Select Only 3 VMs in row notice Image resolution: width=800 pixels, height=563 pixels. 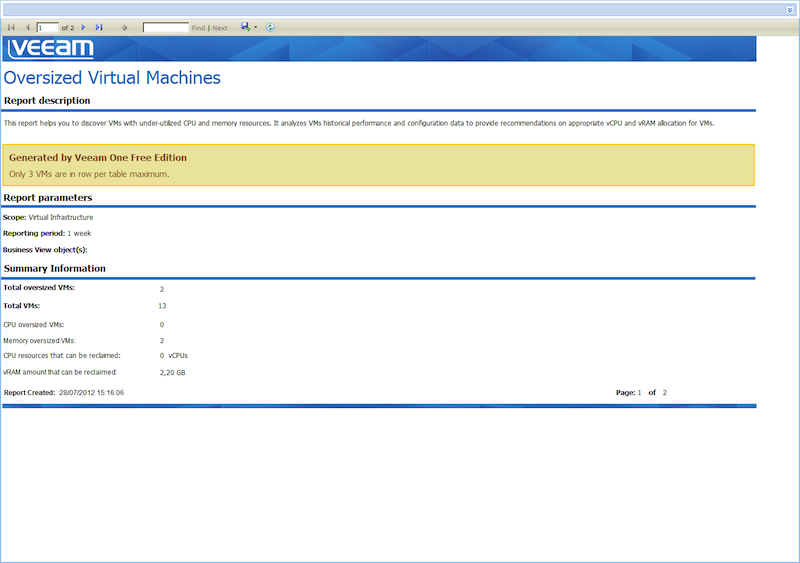[x=89, y=174]
